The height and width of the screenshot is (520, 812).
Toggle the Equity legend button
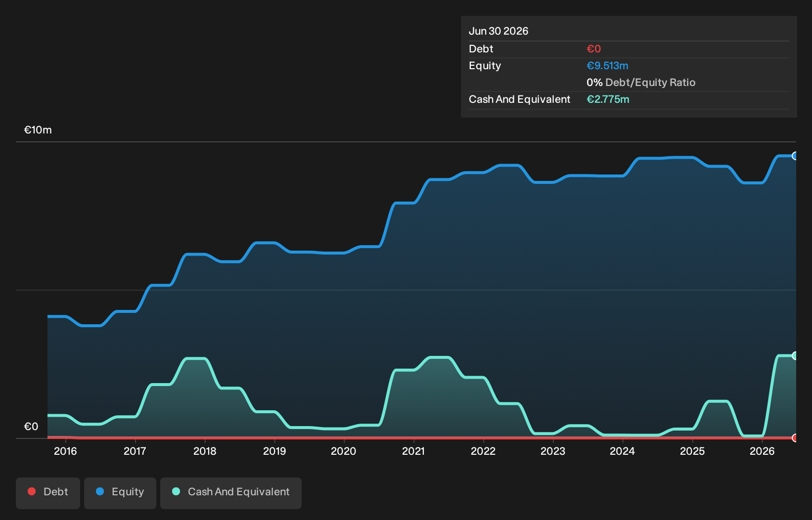pyautogui.click(x=120, y=493)
